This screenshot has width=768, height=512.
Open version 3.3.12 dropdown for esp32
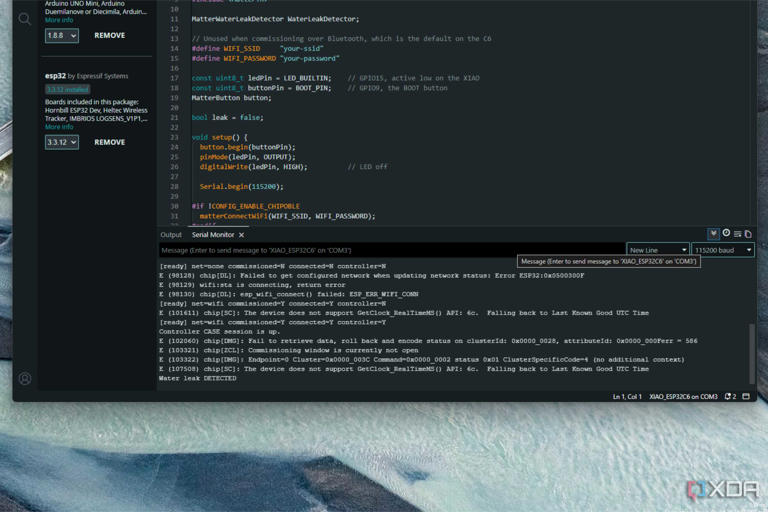pos(62,142)
